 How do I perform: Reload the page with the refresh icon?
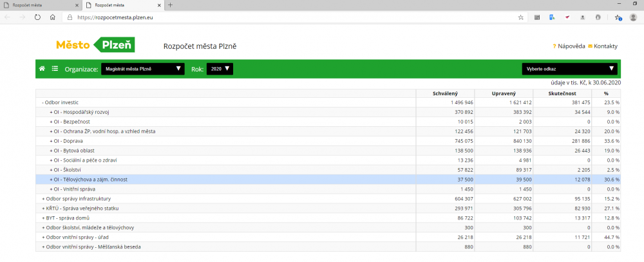click(37, 17)
